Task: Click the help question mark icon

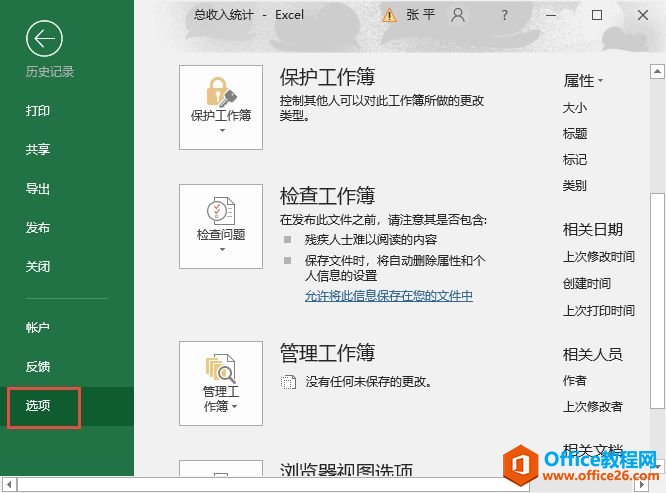Action: click(x=505, y=15)
